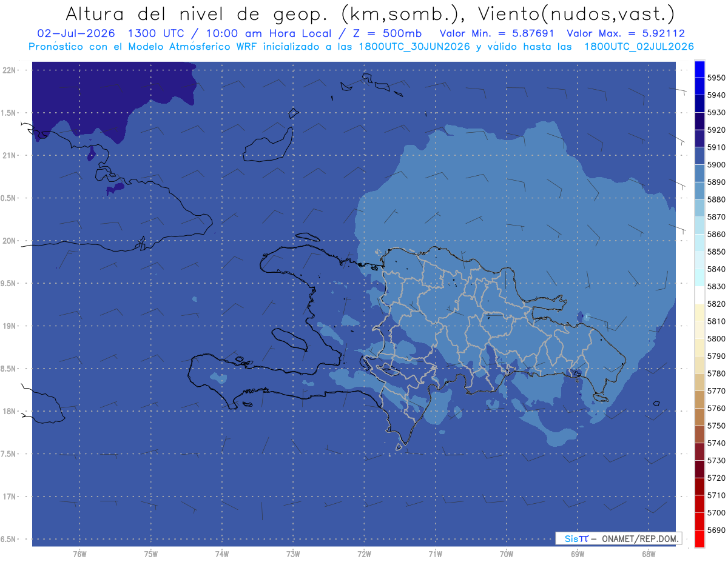Click the "5820" color scale label
This screenshot has width=728, height=562.
click(716, 304)
